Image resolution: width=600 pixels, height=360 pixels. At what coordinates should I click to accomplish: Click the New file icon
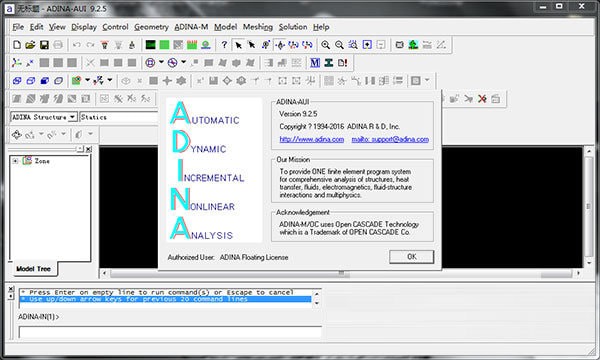click(17, 45)
